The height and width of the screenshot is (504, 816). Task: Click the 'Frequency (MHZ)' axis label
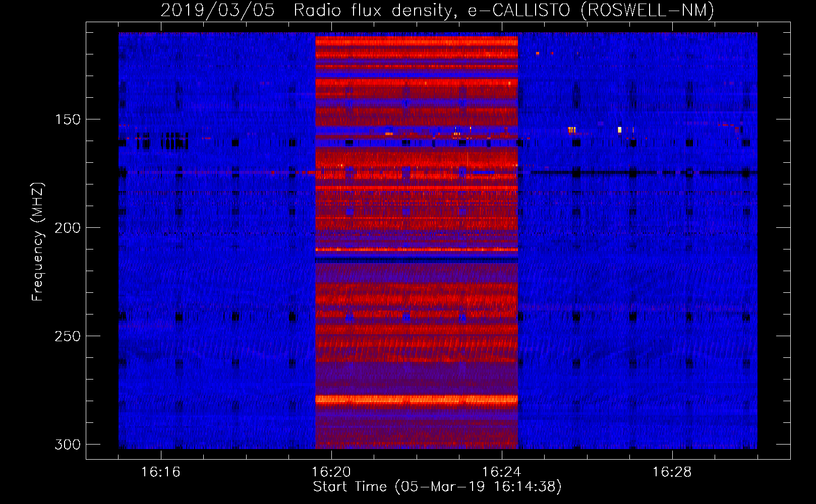click(x=38, y=241)
